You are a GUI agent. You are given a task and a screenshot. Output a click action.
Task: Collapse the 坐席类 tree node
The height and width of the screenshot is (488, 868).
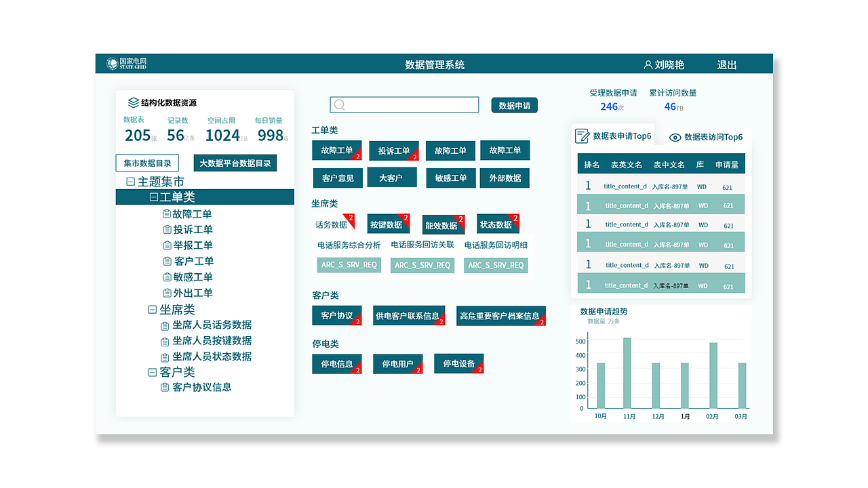(153, 308)
